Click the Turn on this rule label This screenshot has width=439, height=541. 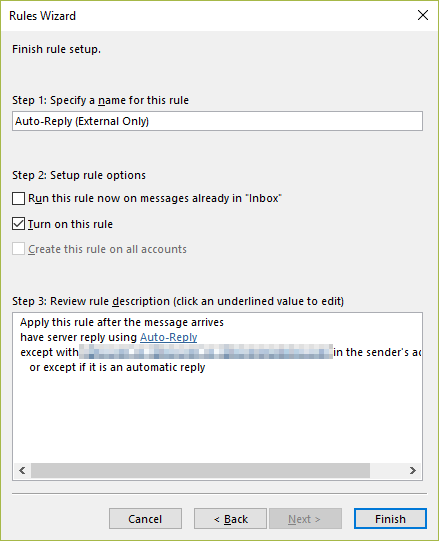coord(70,224)
